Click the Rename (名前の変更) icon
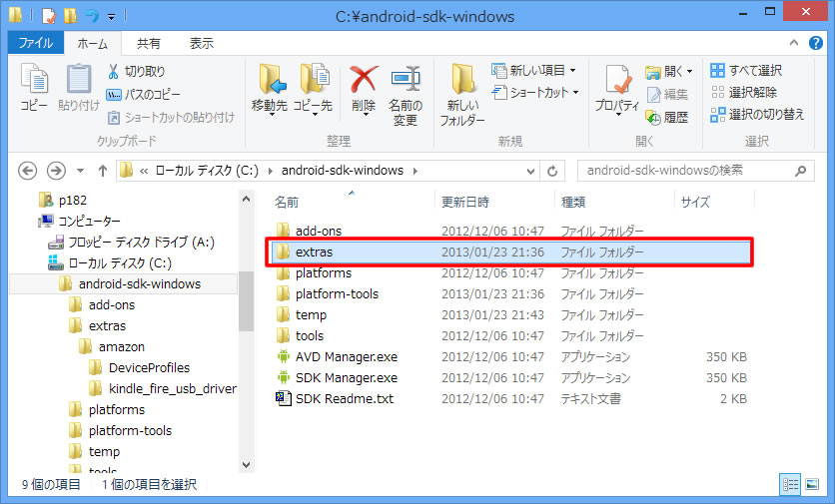 point(406,79)
